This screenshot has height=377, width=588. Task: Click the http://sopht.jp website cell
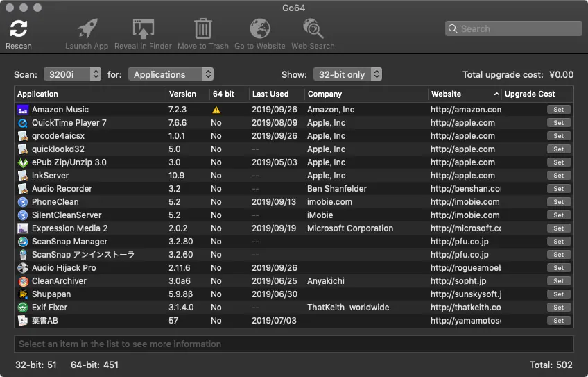coord(458,281)
